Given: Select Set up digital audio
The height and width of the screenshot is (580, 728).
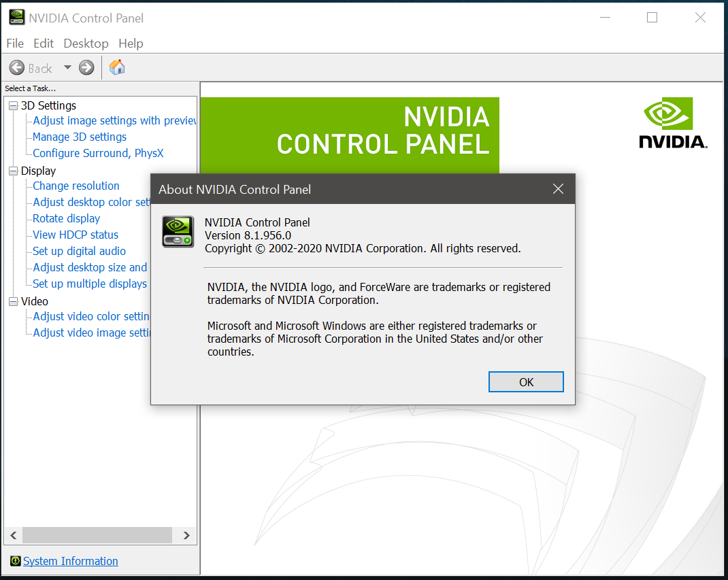Looking at the screenshot, I should click(79, 251).
